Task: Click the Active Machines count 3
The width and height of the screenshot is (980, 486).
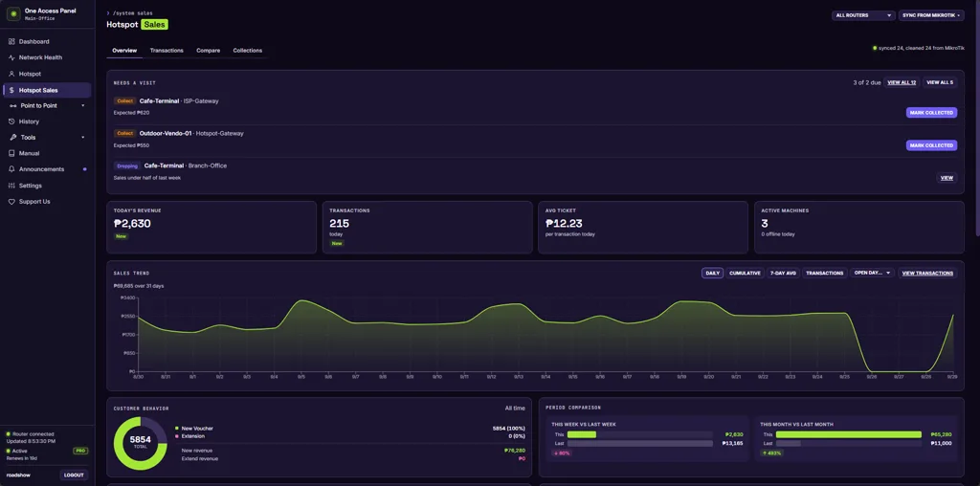Action: (x=765, y=224)
